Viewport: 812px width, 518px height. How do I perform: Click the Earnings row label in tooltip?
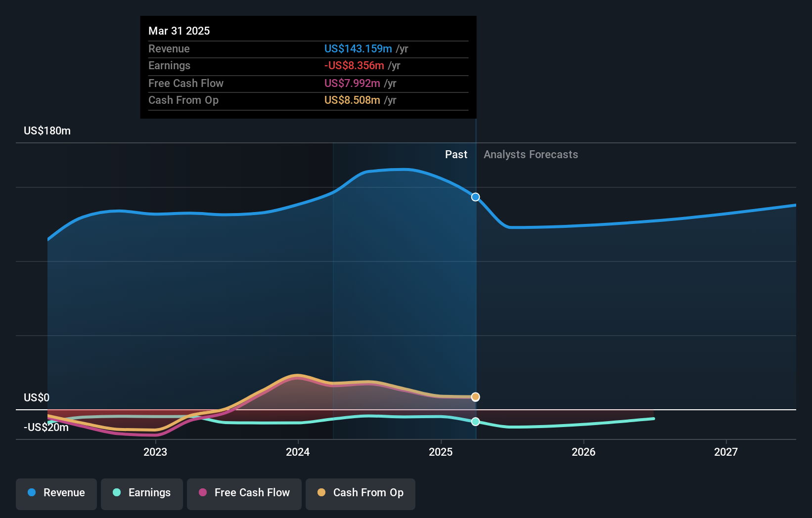click(x=169, y=66)
